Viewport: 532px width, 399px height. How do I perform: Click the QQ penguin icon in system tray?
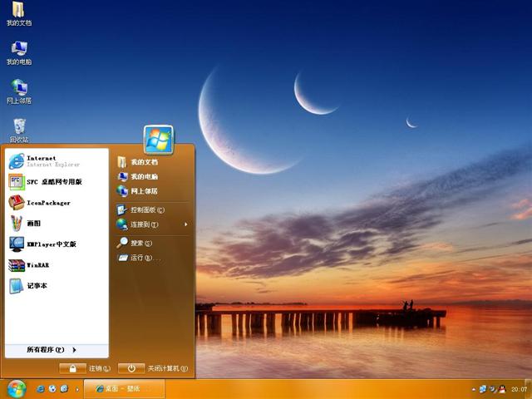[x=502, y=389]
